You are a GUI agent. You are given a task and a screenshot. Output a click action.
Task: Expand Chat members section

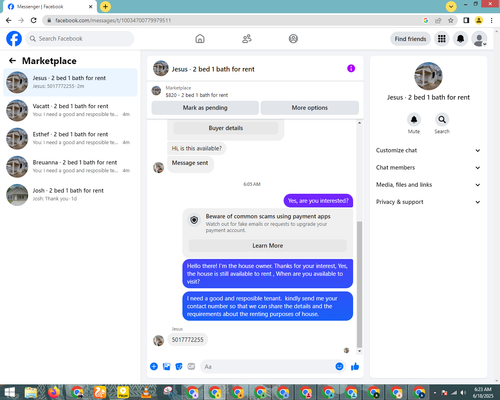(x=428, y=168)
